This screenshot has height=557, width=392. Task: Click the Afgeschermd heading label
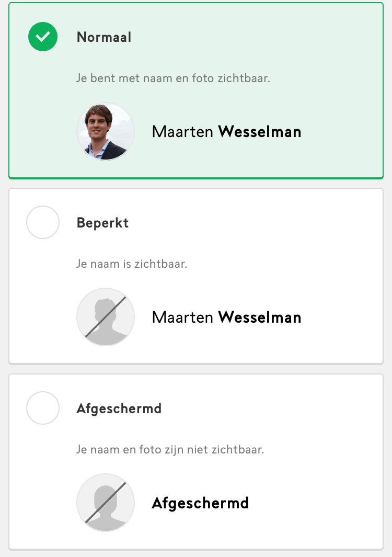coord(119,408)
